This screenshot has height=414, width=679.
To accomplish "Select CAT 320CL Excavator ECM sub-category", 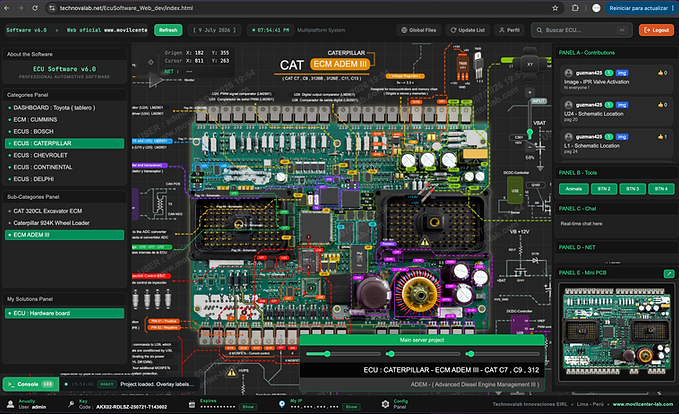I will point(65,211).
